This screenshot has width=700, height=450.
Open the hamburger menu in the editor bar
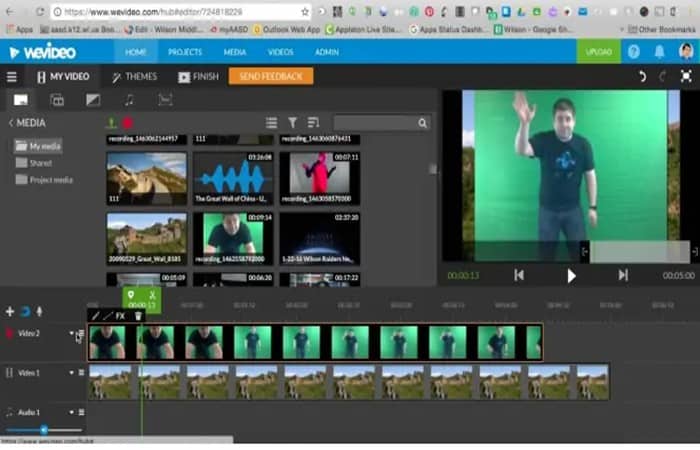coord(12,77)
